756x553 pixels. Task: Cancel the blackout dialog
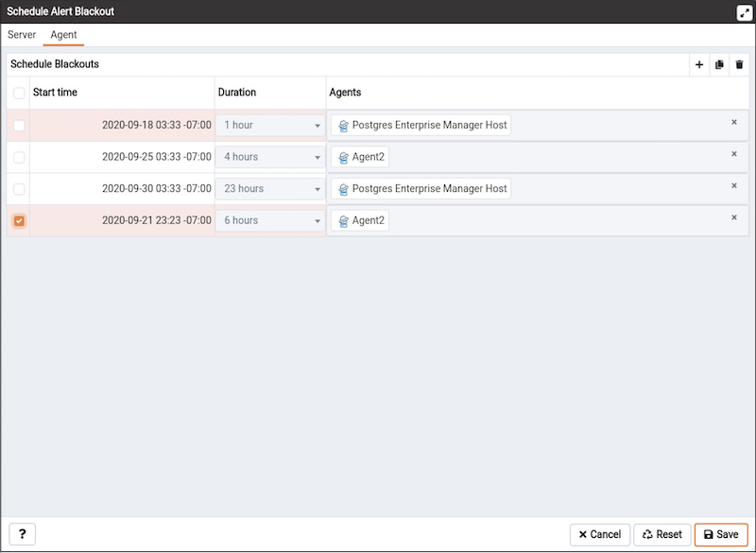(600, 534)
